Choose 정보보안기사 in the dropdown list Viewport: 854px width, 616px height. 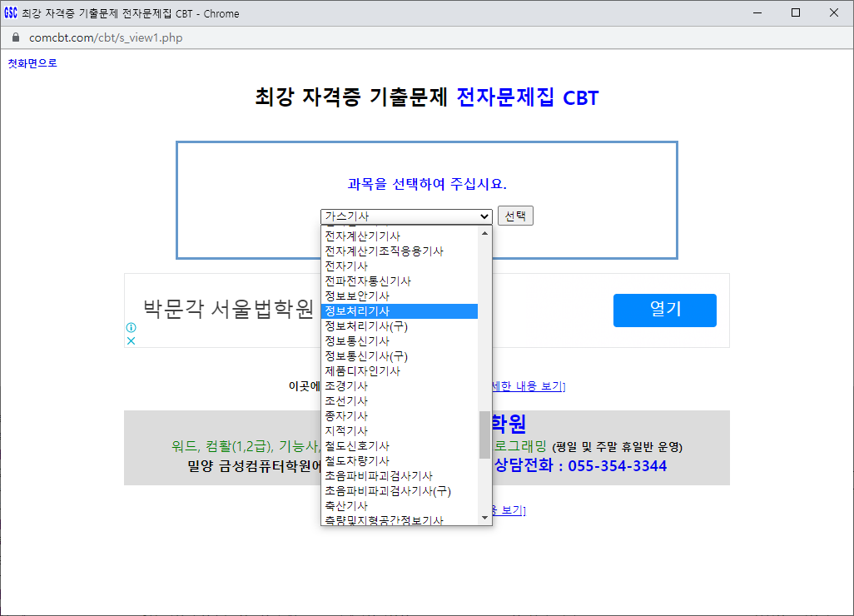click(x=357, y=296)
